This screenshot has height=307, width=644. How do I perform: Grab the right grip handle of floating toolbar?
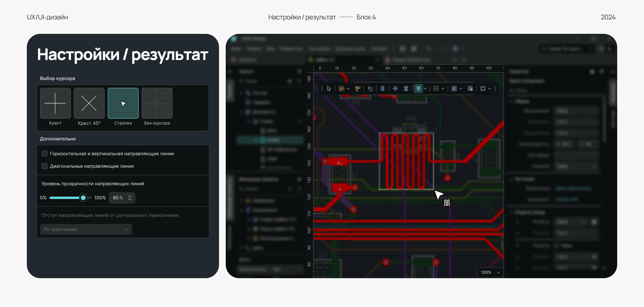click(495, 89)
